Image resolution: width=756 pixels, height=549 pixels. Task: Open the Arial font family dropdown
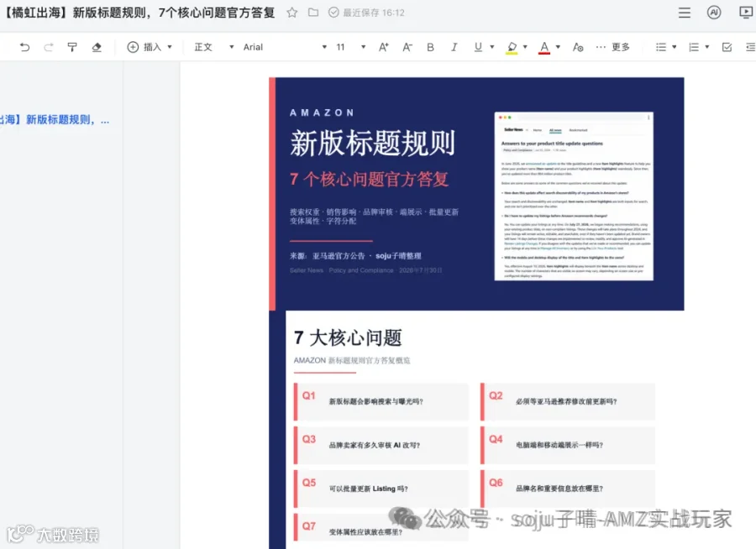pos(285,47)
